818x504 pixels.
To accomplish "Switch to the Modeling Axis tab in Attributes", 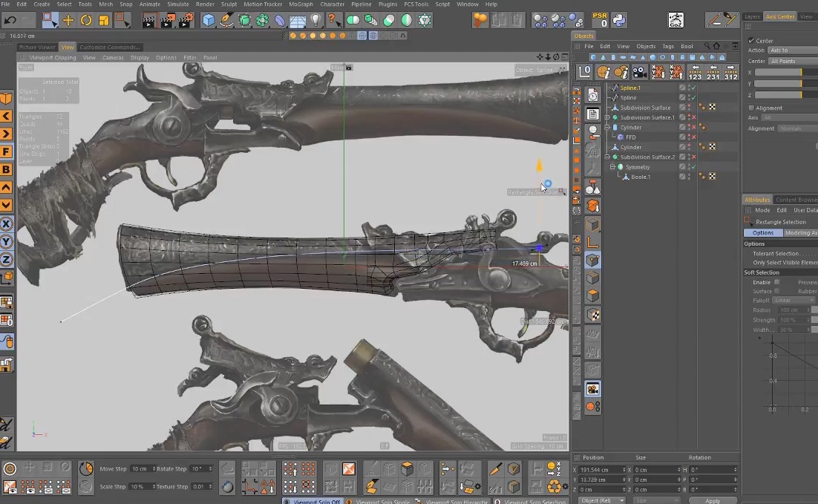I will tap(802, 232).
